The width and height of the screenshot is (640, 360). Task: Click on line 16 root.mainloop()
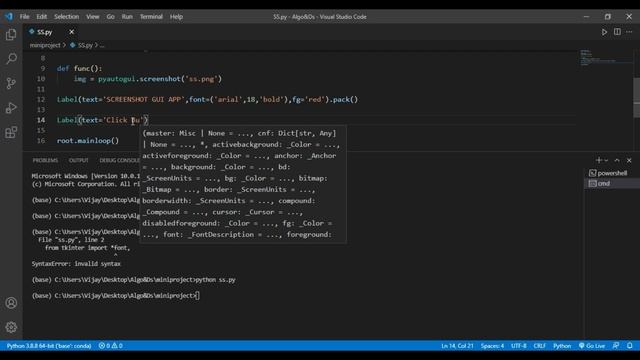tap(88, 141)
